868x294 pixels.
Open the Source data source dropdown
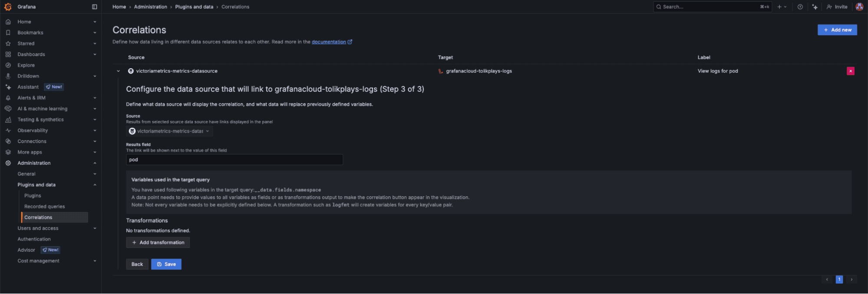170,131
